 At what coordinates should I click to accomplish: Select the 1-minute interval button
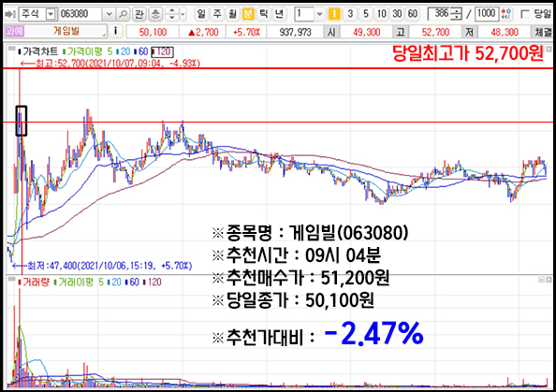point(334,14)
